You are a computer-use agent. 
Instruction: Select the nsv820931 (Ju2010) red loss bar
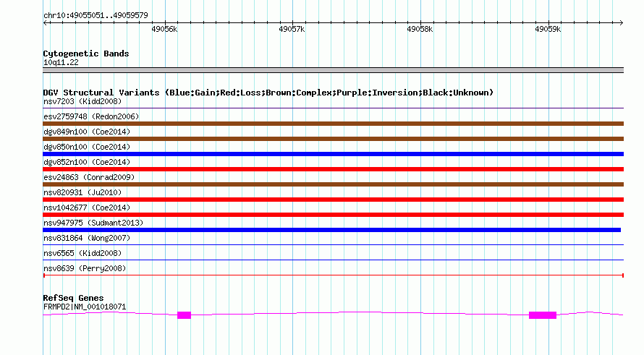coord(333,200)
